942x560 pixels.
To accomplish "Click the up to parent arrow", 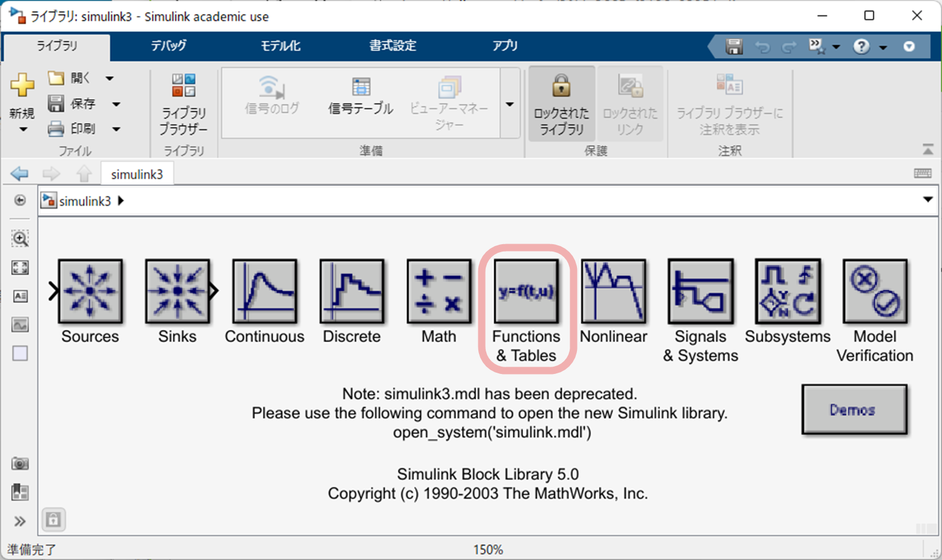I will (x=84, y=174).
